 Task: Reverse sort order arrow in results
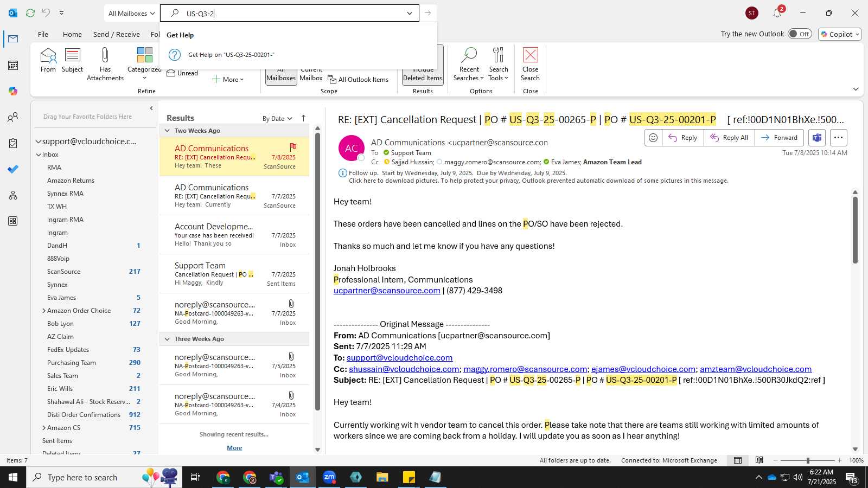(x=303, y=118)
